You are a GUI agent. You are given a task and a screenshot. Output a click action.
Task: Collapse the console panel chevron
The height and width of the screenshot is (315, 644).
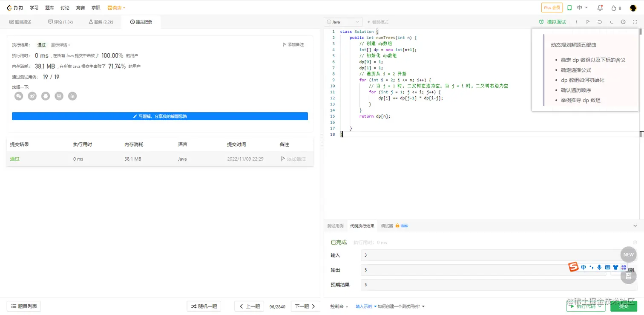click(x=635, y=226)
